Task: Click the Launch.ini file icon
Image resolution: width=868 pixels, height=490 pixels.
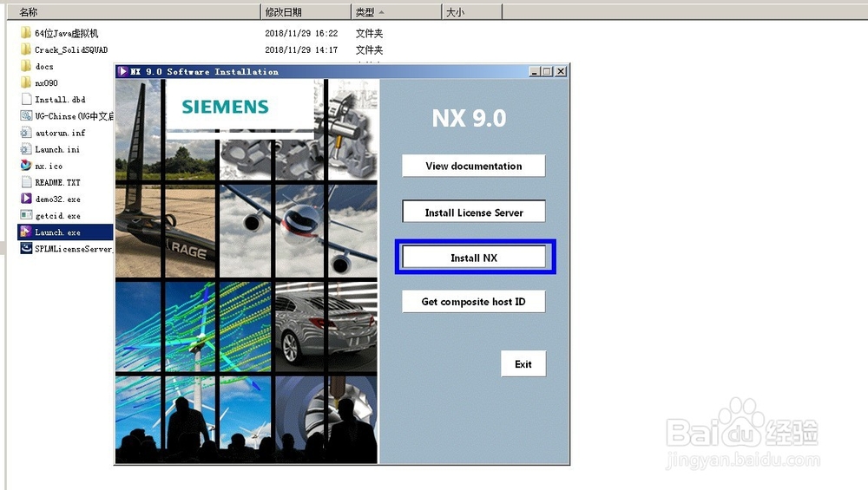Action: (x=26, y=149)
